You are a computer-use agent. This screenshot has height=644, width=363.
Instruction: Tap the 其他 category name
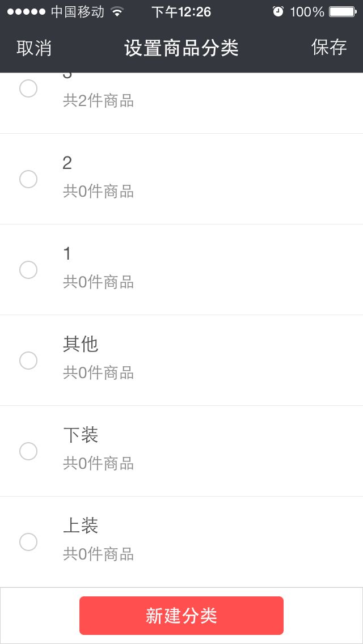click(x=81, y=344)
